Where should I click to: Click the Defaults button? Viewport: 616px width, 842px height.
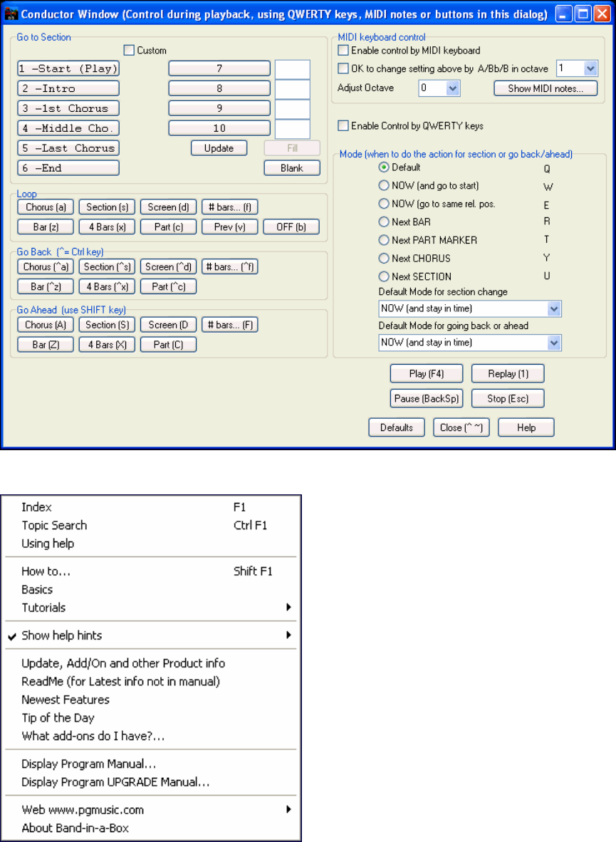coord(397,427)
